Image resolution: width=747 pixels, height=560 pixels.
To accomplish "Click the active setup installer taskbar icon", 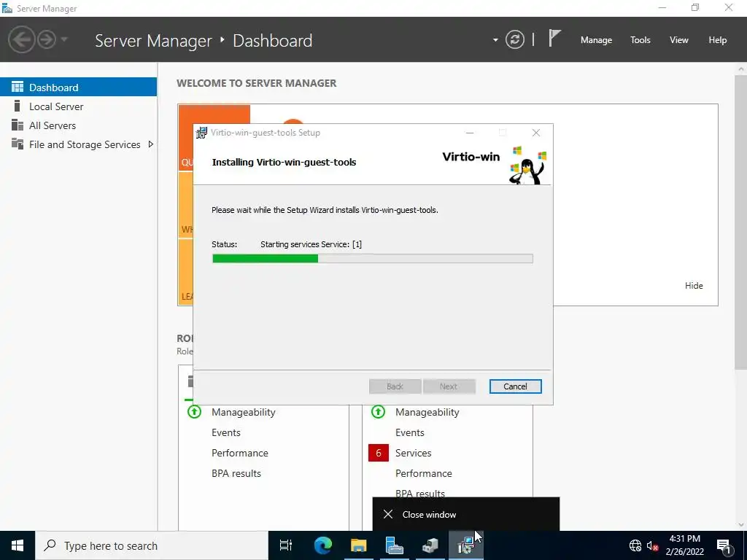I will click(x=466, y=545).
